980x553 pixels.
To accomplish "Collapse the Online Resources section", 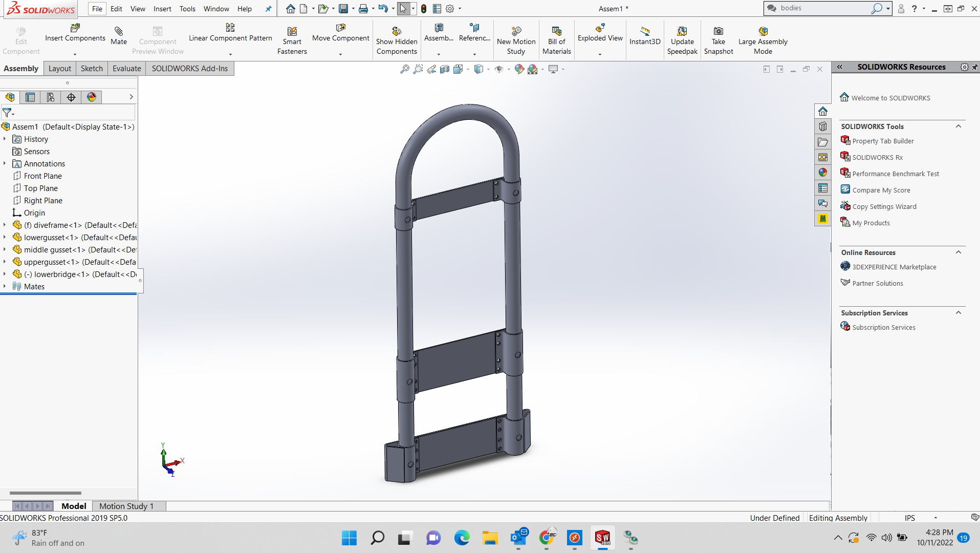I will (x=959, y=252).
